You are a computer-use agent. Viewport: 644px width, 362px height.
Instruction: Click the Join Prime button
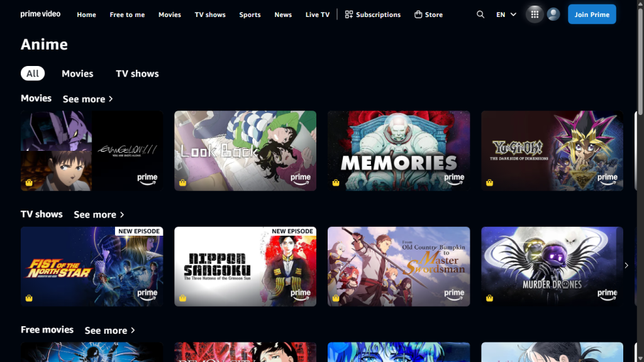[x=592, y=14]
